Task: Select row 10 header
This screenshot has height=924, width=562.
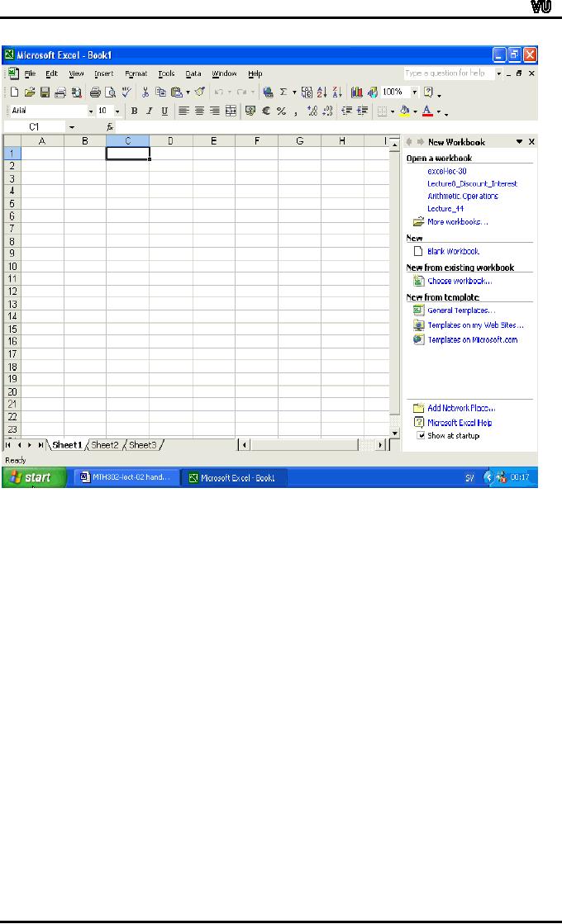Action: tap(12, 267)
